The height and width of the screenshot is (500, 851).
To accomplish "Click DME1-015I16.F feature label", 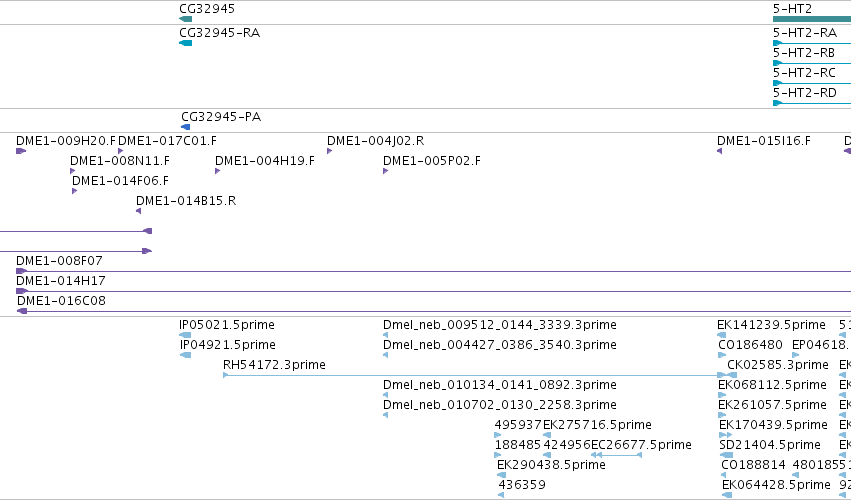I will click(x=764, y=141).
